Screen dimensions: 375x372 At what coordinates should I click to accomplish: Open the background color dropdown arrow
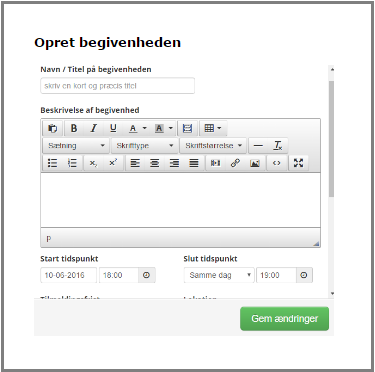171,128
